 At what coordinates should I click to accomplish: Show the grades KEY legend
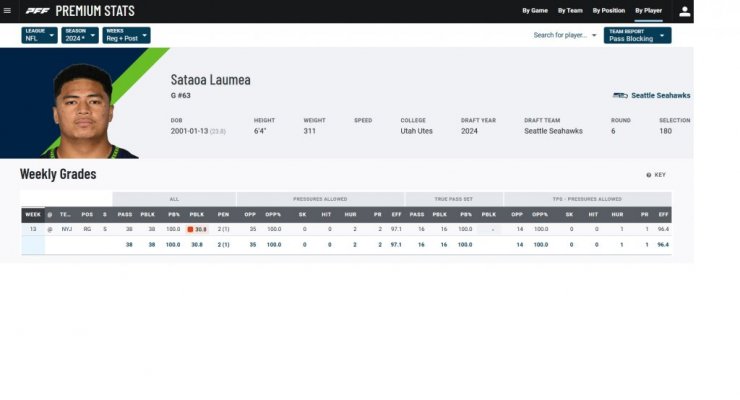click(659, 175)
